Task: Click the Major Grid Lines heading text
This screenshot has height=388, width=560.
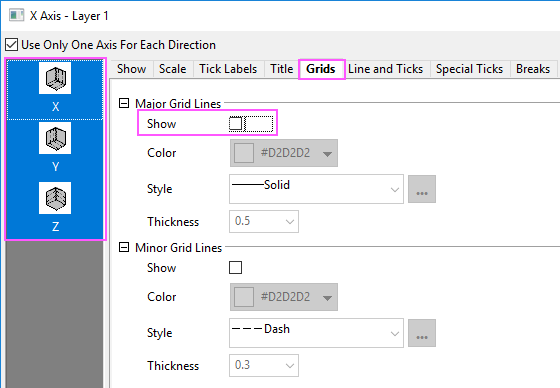Action: pos(178,104)
